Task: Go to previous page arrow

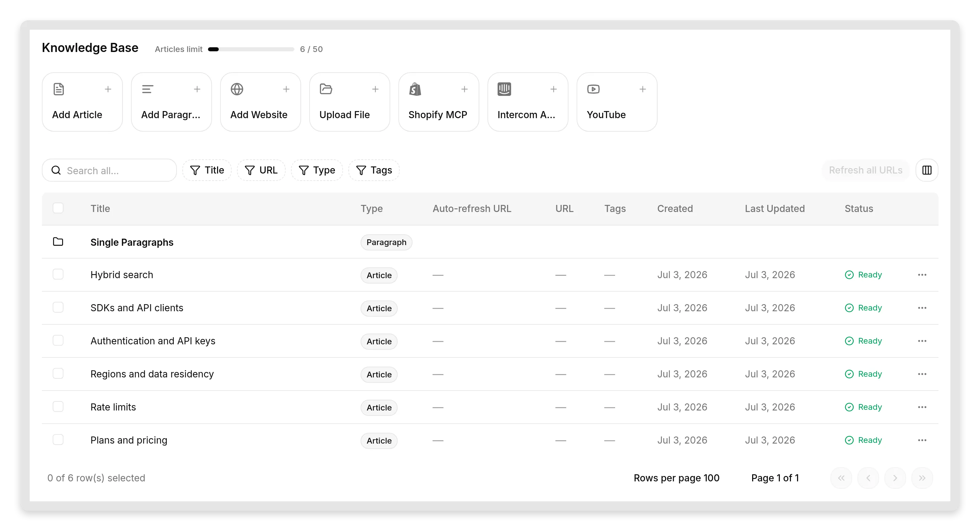Action: (x=868, y=478)
